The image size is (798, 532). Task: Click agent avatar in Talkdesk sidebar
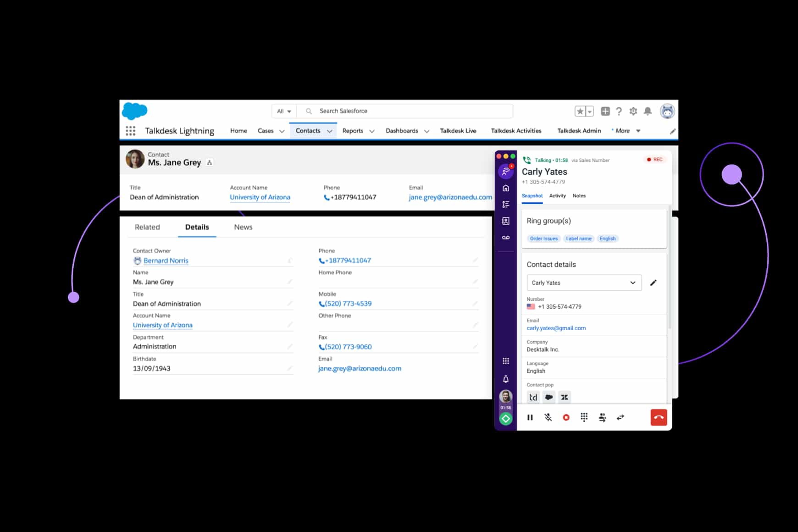[x=505, y=397]
